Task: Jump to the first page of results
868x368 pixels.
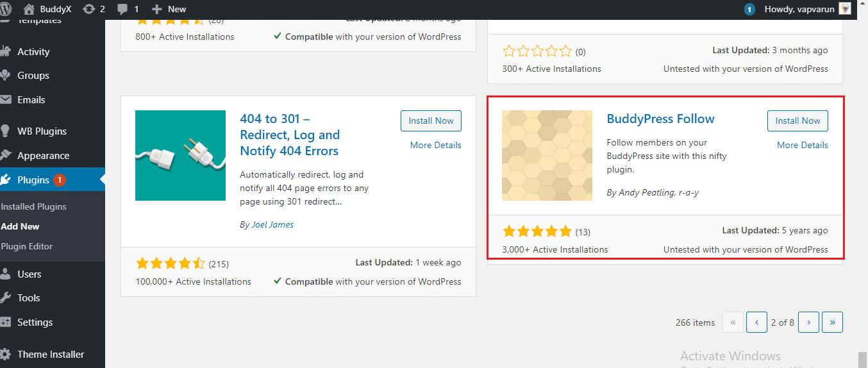Action: (x=733, y=322)
